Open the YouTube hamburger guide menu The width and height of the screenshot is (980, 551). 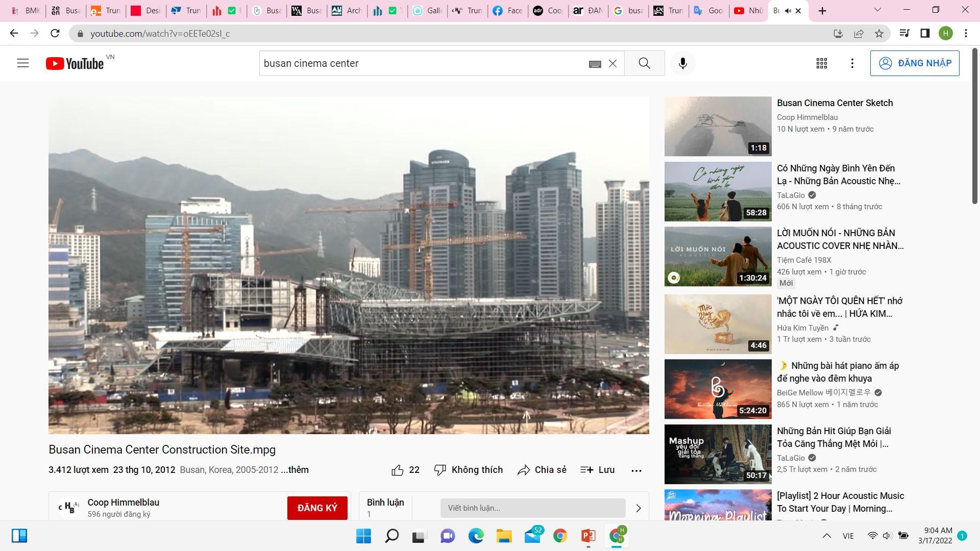[x=23, y=63]
